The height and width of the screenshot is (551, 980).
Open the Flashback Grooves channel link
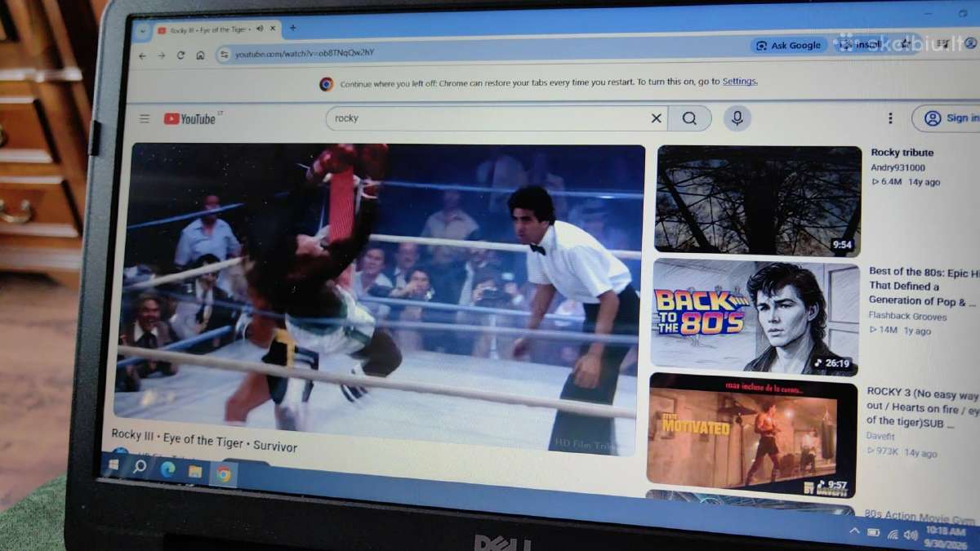tap(907, 317)
